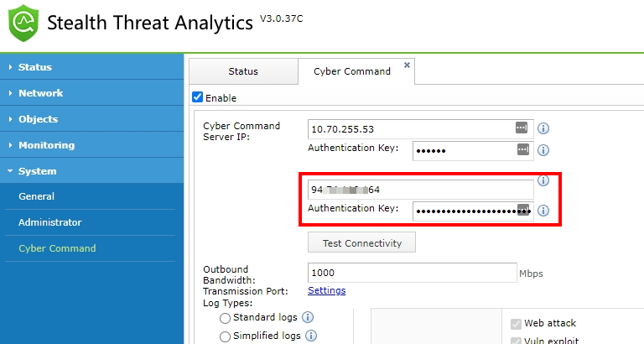Click the V3.0.37C version text
Viewport: 644px width, 344px height.
282,18
